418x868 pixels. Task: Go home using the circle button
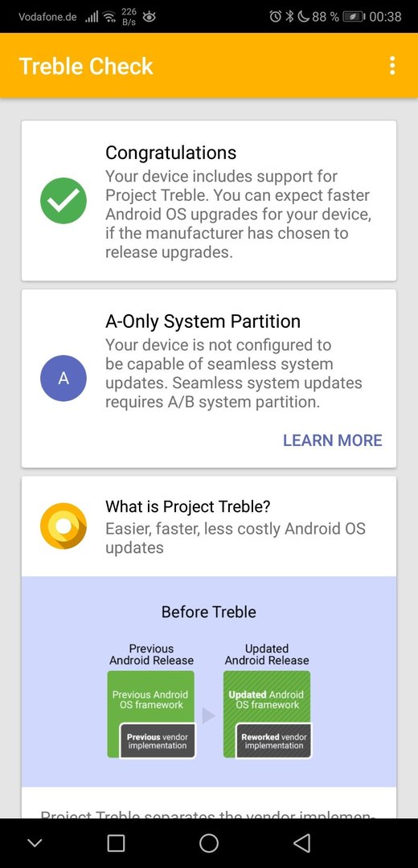(x=209, y=843)
